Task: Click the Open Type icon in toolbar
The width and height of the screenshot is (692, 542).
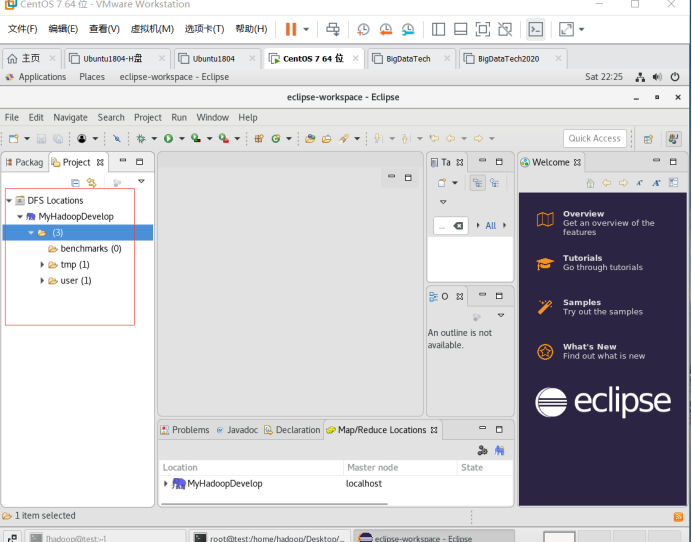Action: pos(310,139)
